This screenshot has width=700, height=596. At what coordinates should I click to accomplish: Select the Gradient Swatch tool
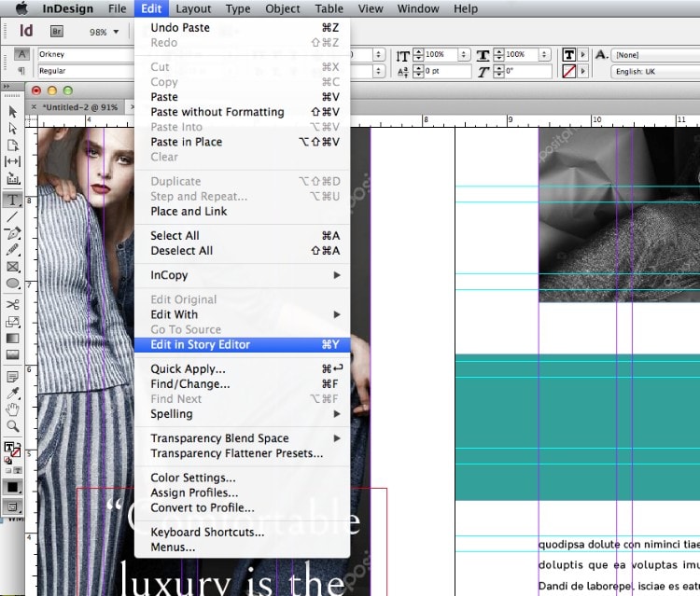(12, 339)
